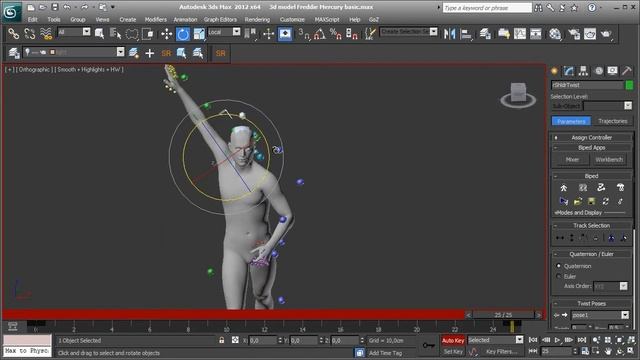This screenshot has width=640, height=360.
Task: Click the Play Animation button
Action: tap(557, 340)
